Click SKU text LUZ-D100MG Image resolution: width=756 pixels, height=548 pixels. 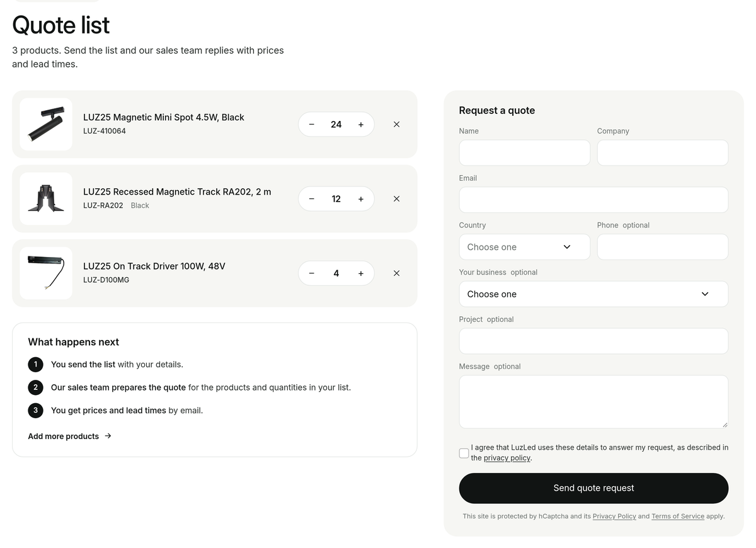106,280
